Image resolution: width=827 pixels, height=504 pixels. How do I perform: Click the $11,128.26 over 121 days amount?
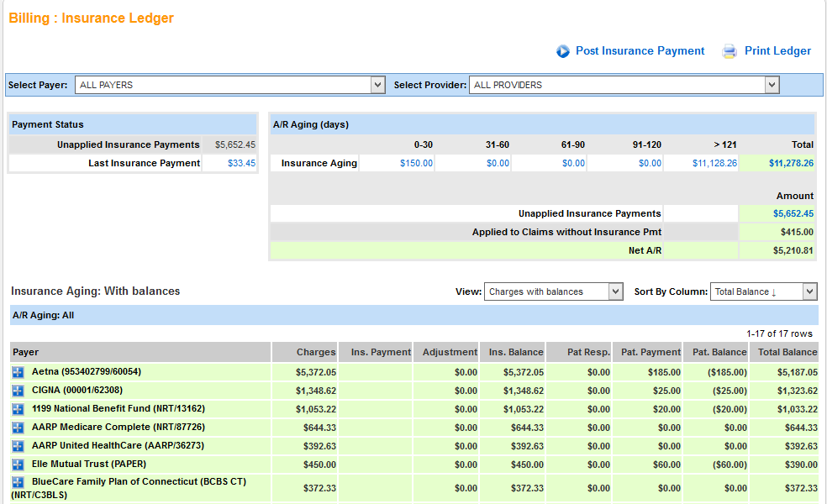[714, 164]
